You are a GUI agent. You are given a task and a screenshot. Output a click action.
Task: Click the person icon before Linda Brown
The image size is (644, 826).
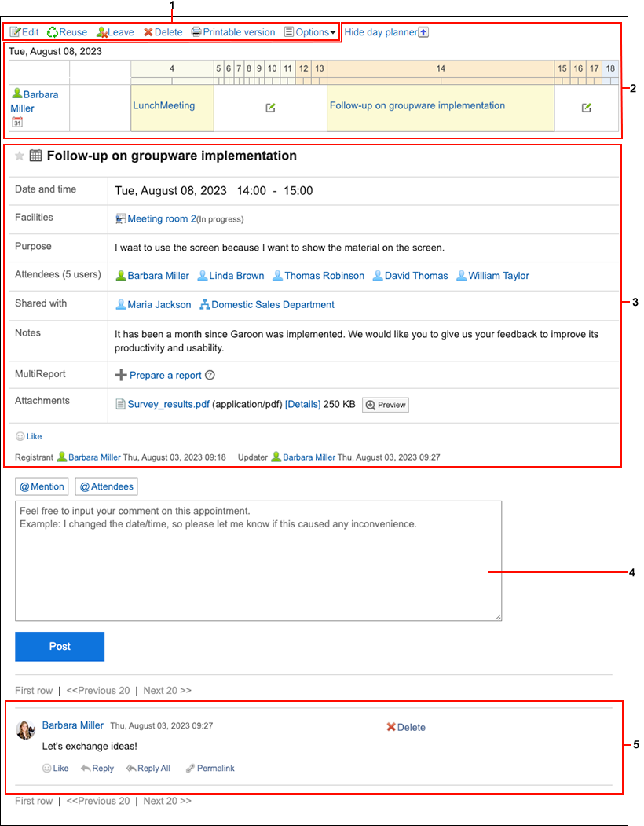tap(202, 275)
